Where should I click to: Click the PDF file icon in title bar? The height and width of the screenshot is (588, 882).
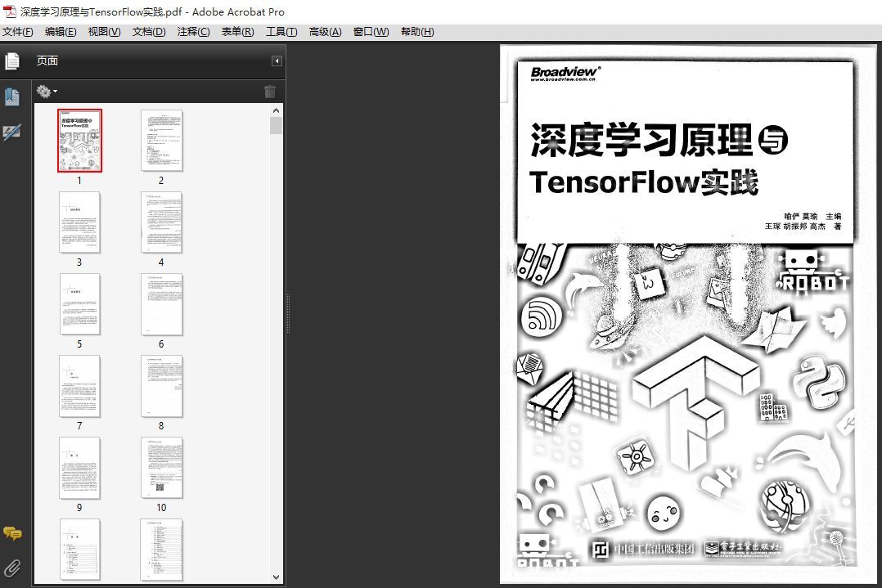point(10,11)
